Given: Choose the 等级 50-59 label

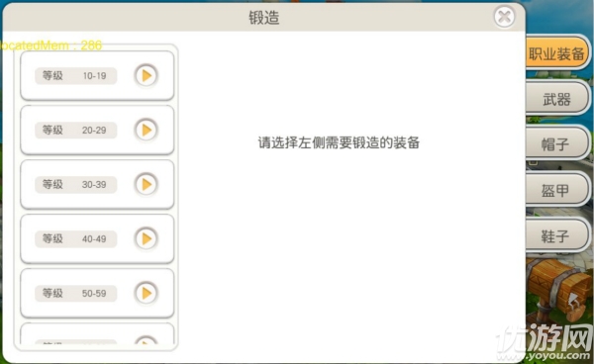Looking at the screenshot, I should (x=76, y=293).
